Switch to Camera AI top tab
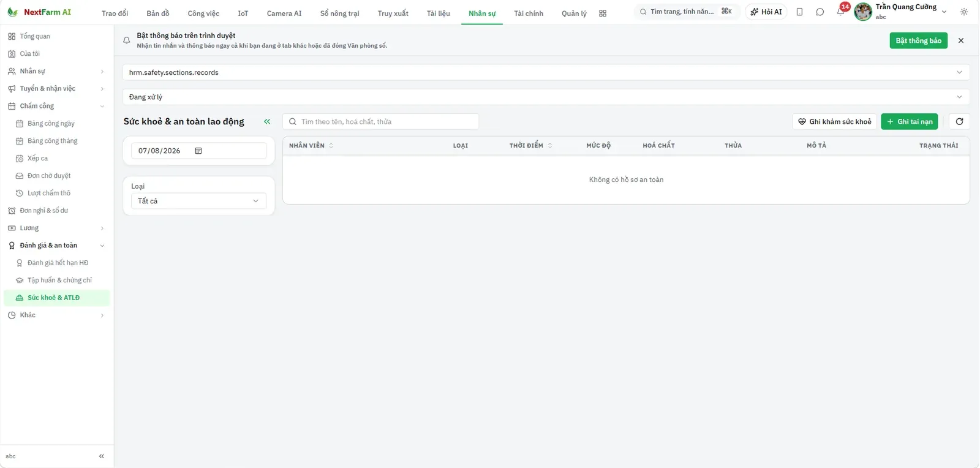 click(284, 13)
